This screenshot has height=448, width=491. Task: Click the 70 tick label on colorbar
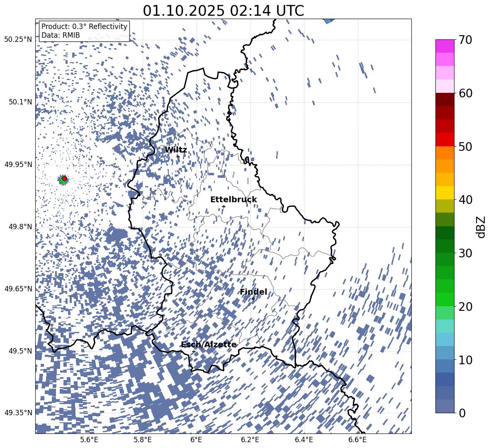467,40
